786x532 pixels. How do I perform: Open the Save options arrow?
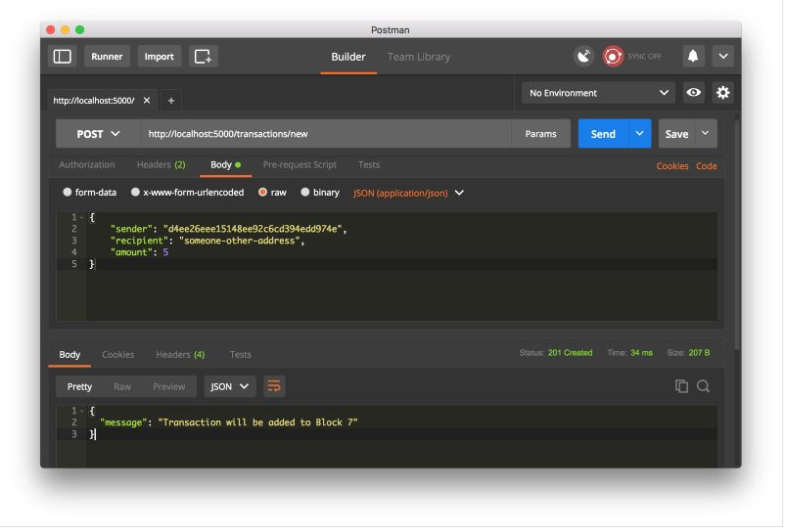(x=706, y=134)
